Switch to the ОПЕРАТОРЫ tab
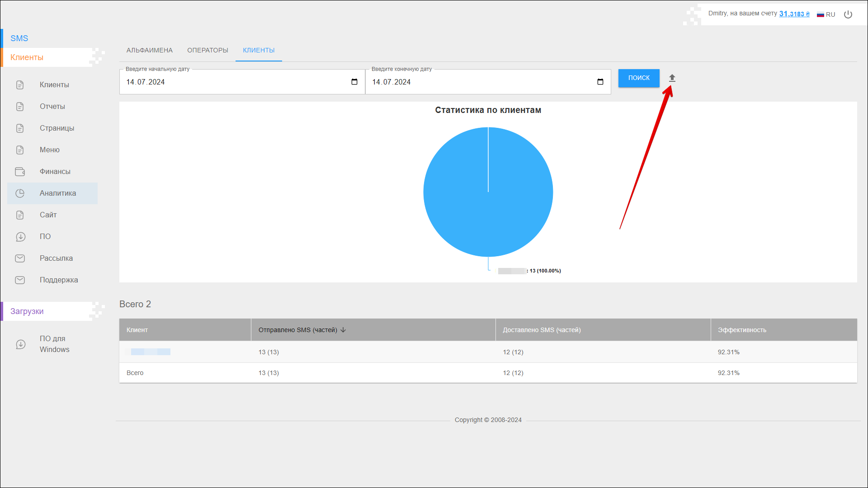 pyautogui.click(x=208, y=50)
